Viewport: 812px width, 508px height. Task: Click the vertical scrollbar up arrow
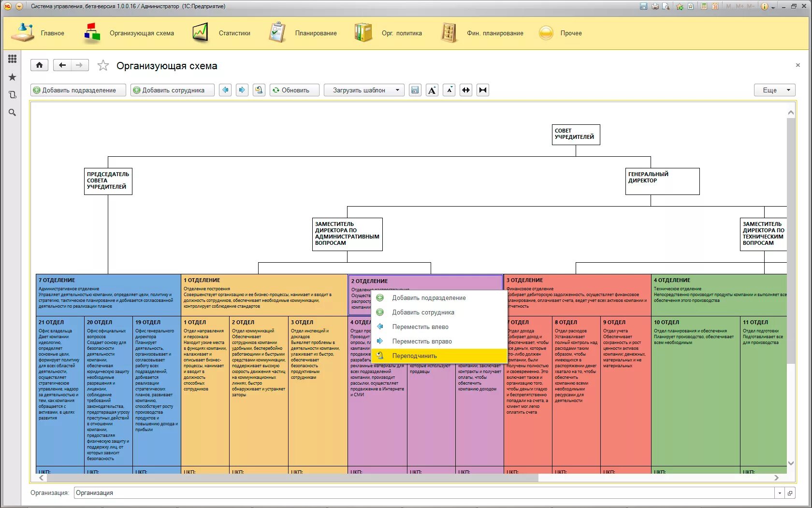click(x=791, y=112)
